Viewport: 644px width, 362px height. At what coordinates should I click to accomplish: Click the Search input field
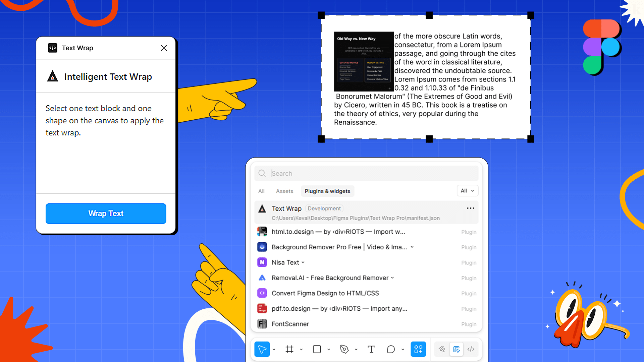(x=366, y=173)
